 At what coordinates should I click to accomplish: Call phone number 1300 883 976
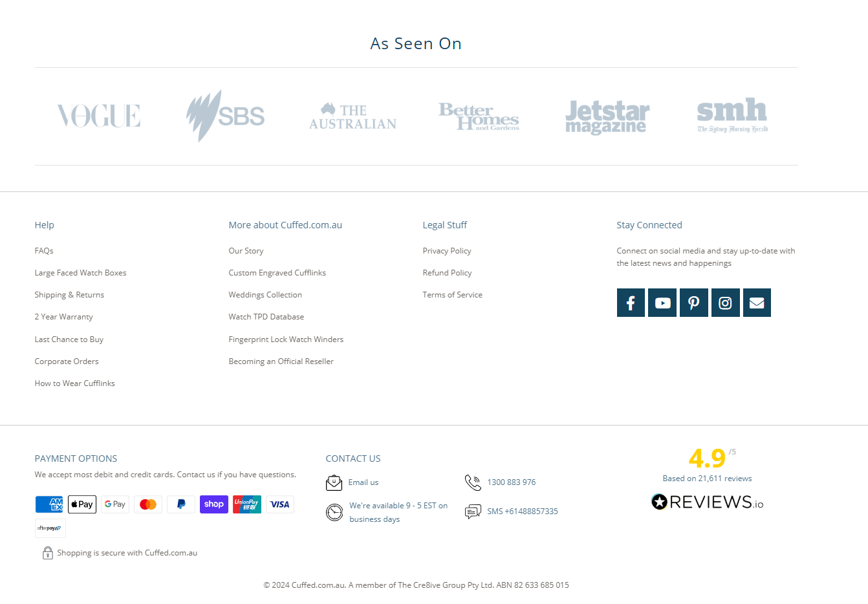coord(512,482)
